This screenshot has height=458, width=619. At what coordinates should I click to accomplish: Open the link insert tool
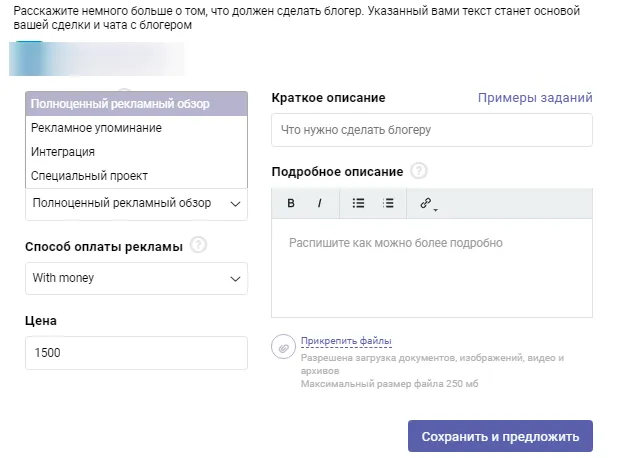point(428,203)
